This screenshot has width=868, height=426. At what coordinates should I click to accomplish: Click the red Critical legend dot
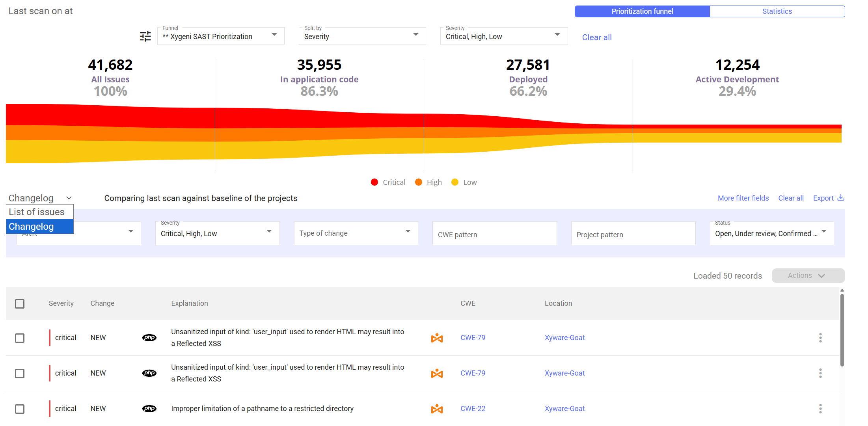point(374,182)
